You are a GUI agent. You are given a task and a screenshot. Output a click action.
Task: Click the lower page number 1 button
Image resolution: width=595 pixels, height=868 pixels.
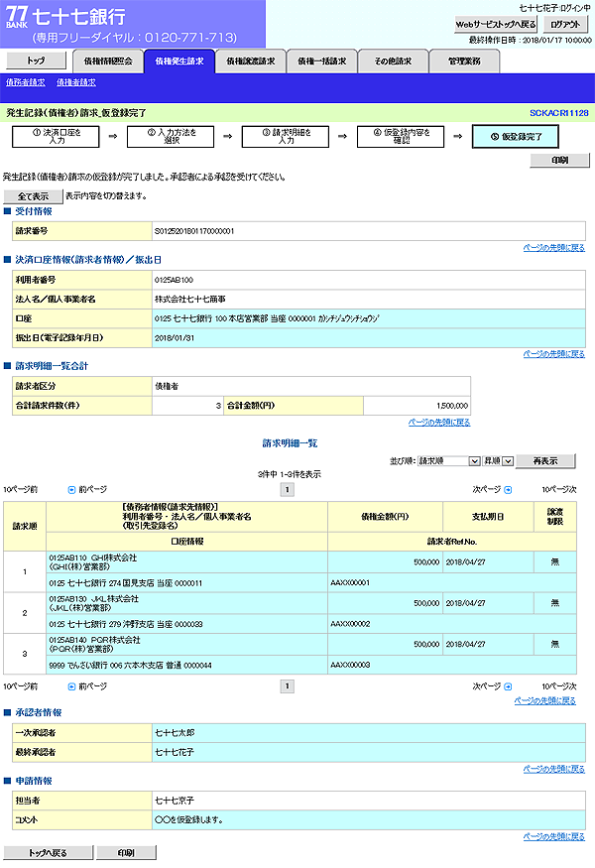point(287,686)
